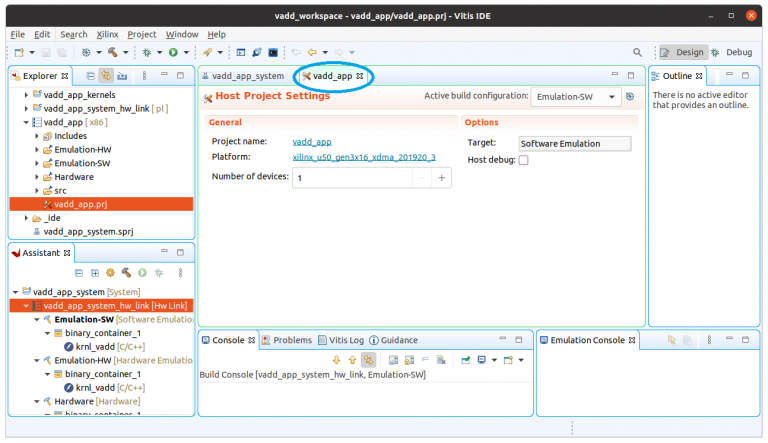Viewport: 768px width, 443px height.
Task: Enable the Host debug checkbox
Action: point(523,160)
